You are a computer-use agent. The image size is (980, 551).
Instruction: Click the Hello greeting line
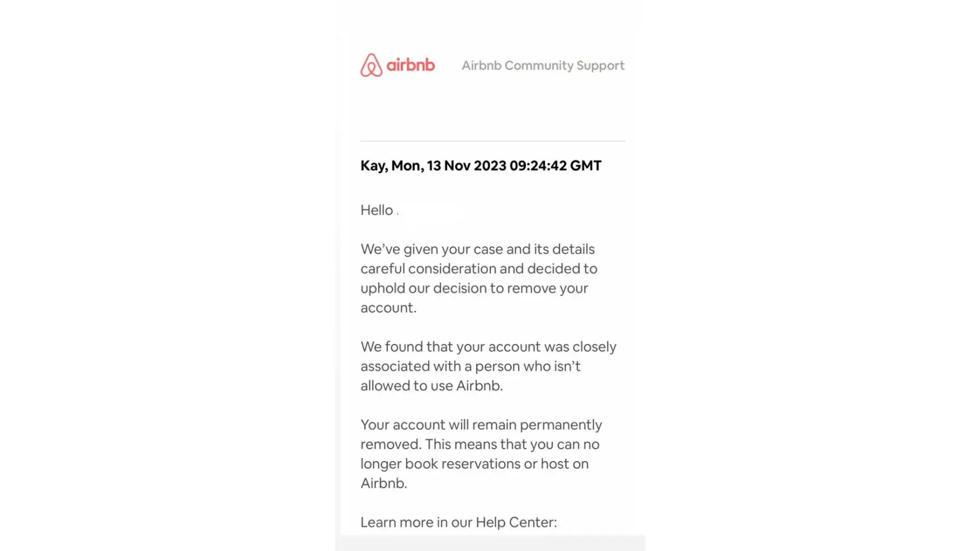[377, 210]
